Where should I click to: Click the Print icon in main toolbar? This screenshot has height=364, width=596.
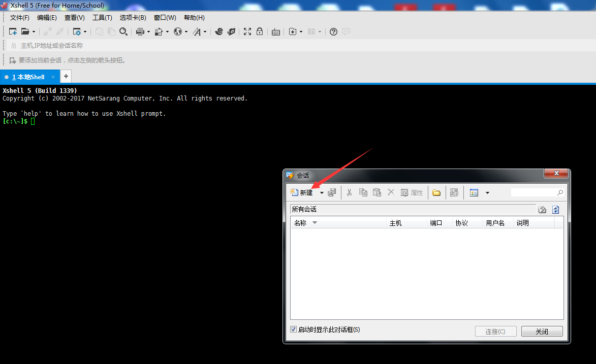pos(140,31)
